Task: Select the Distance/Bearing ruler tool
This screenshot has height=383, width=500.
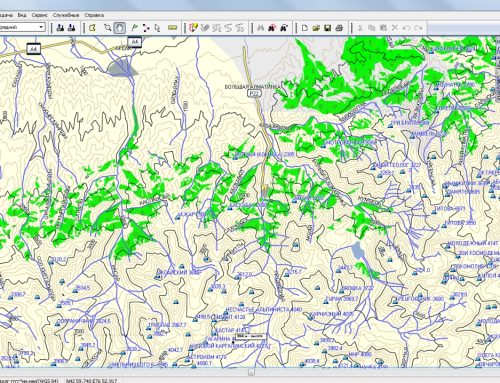Action: coord(172,28)
